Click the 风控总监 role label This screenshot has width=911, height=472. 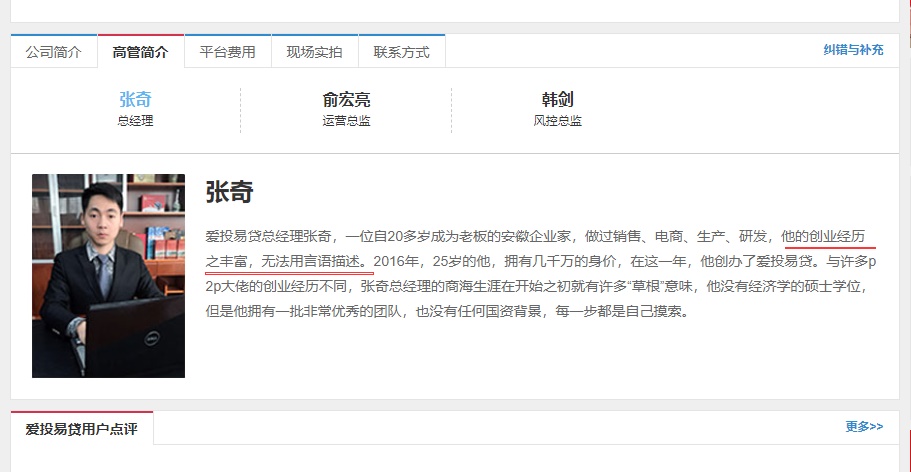pyautogui.click(x=557, y=121)
